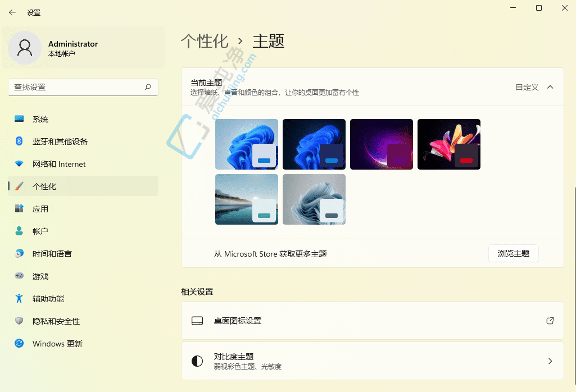Select the gray-blue flow theme
The width and height of the screenshot is (576, 392).
point(314,199)
